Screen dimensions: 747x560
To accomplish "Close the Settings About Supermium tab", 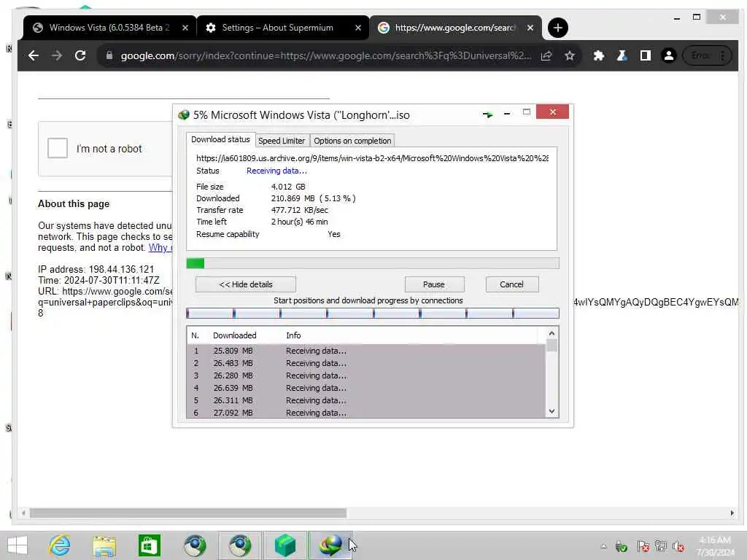I will pos(357,28).
